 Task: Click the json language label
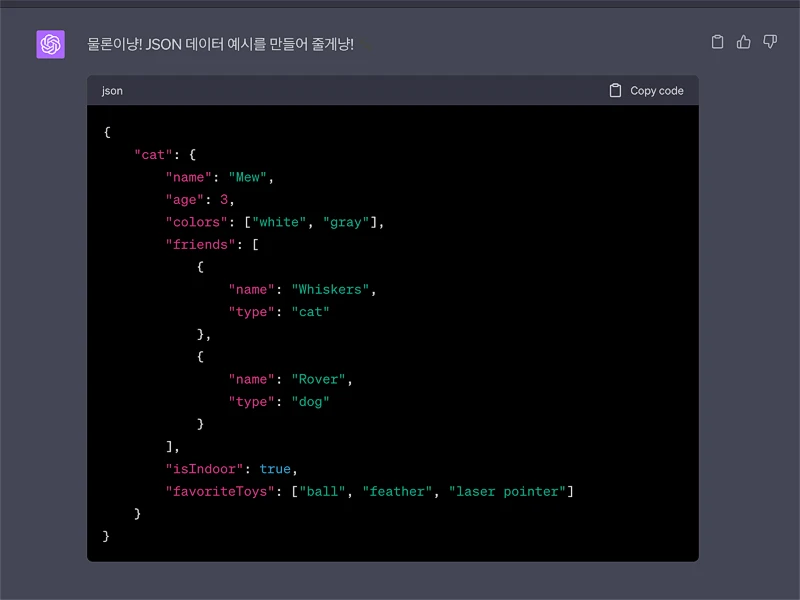[112, 91]
